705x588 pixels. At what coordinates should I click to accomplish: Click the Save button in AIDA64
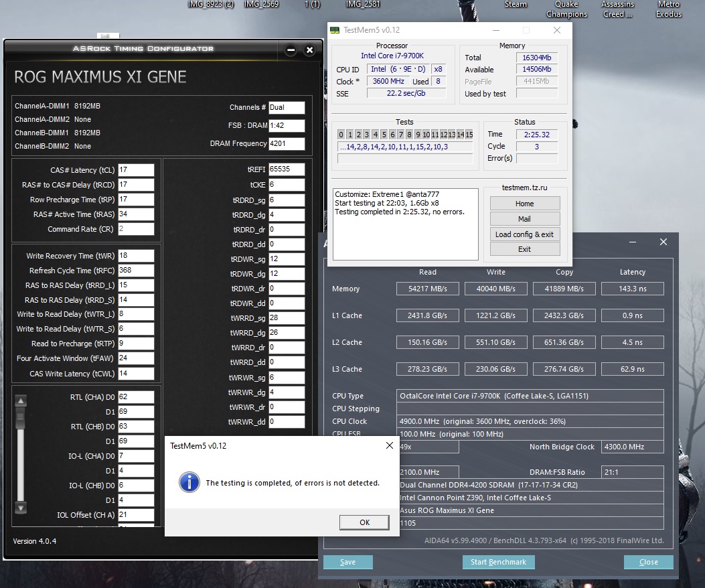pyautogui.click(x=347, y=562)
